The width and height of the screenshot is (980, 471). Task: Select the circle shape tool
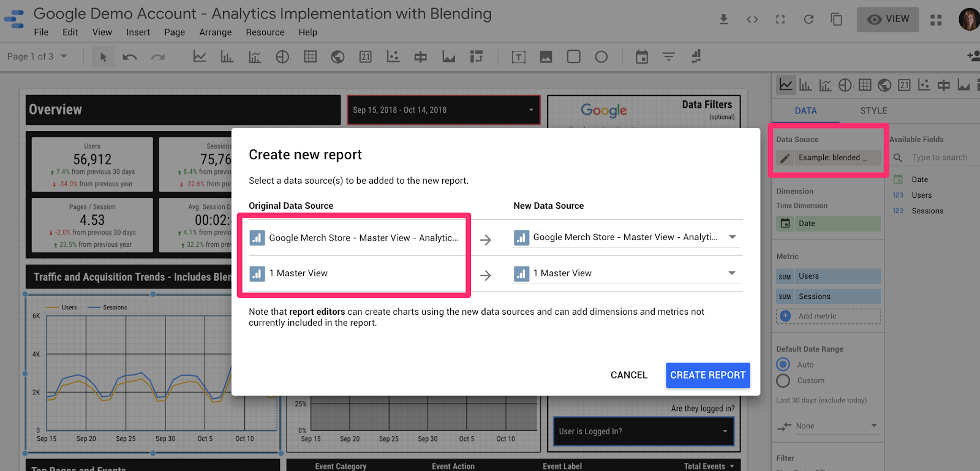[601, 57]
